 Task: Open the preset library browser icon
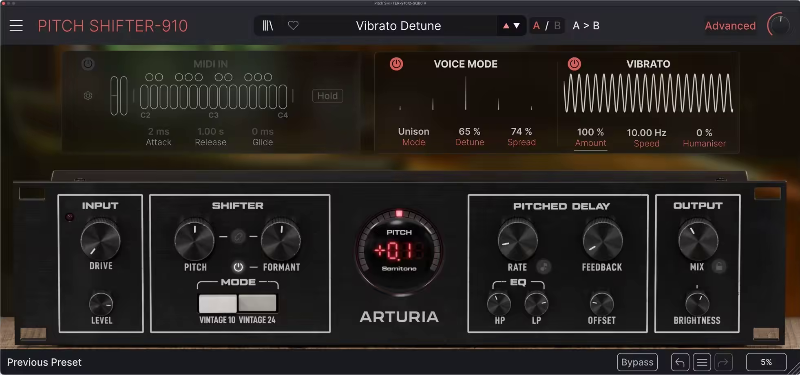pyautogui.click(x=267, y=26)
